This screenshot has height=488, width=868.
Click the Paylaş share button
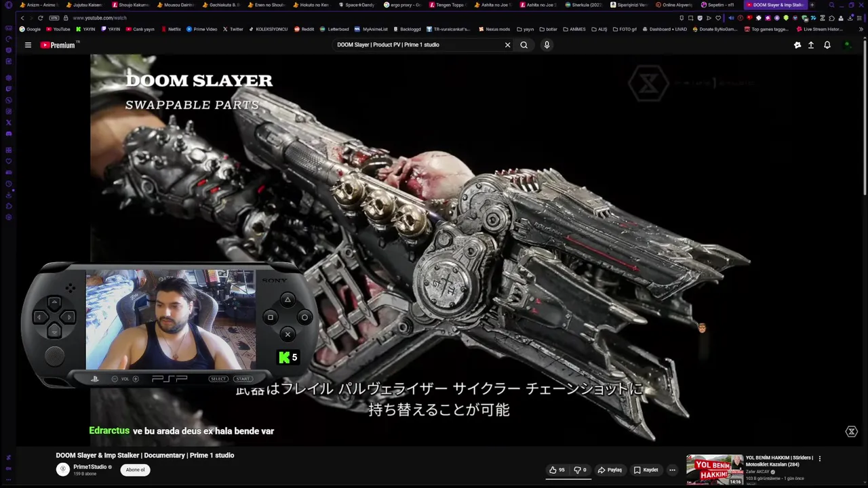(x=610, y=470)
